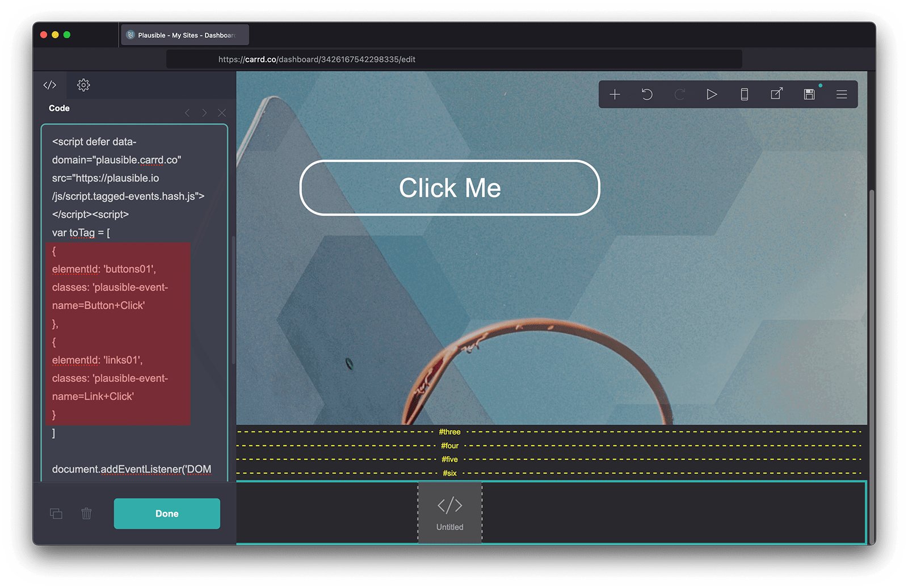Open the hamburger menu at top right
The width and height of the screenshot is (908, 588).
coord(842,94)
